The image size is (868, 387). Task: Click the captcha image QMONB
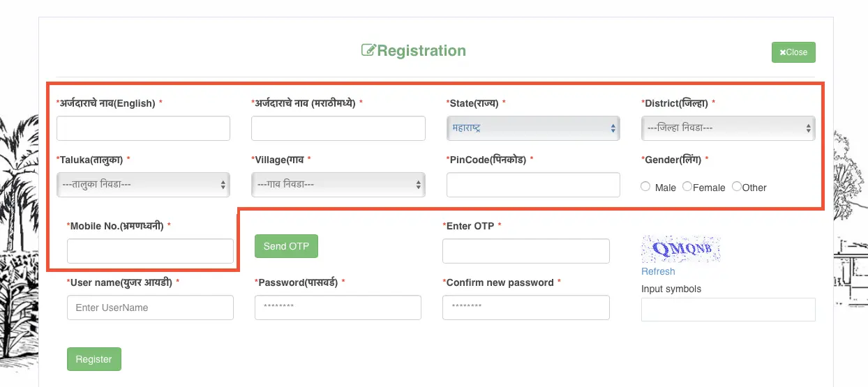tap(680, 249)
